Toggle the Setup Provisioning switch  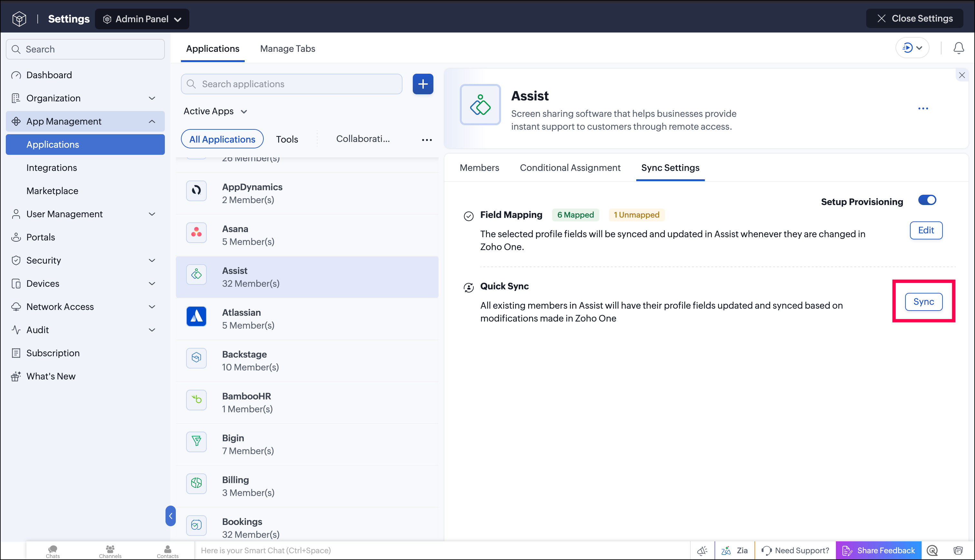[x=927, y=201]
